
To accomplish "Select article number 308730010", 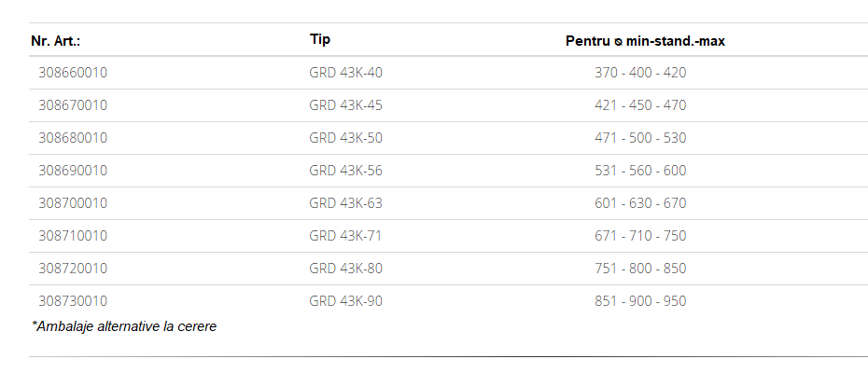I will pos(73,301).
